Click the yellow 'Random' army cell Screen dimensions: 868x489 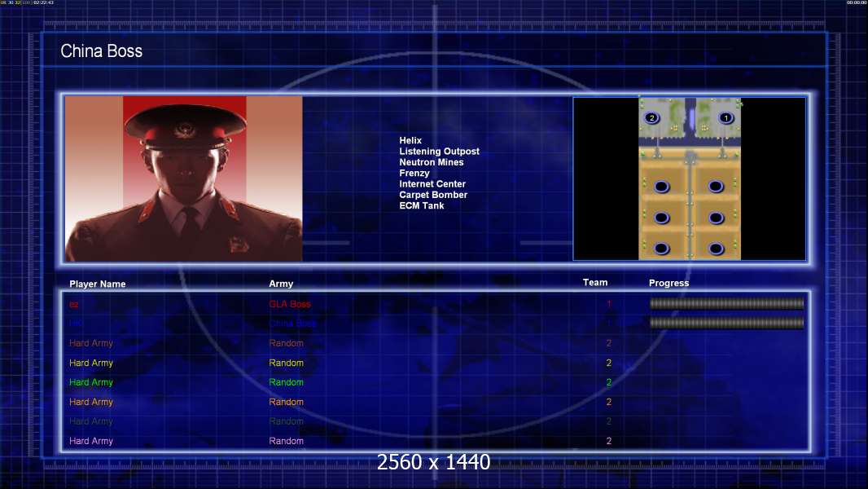point(286,363)
